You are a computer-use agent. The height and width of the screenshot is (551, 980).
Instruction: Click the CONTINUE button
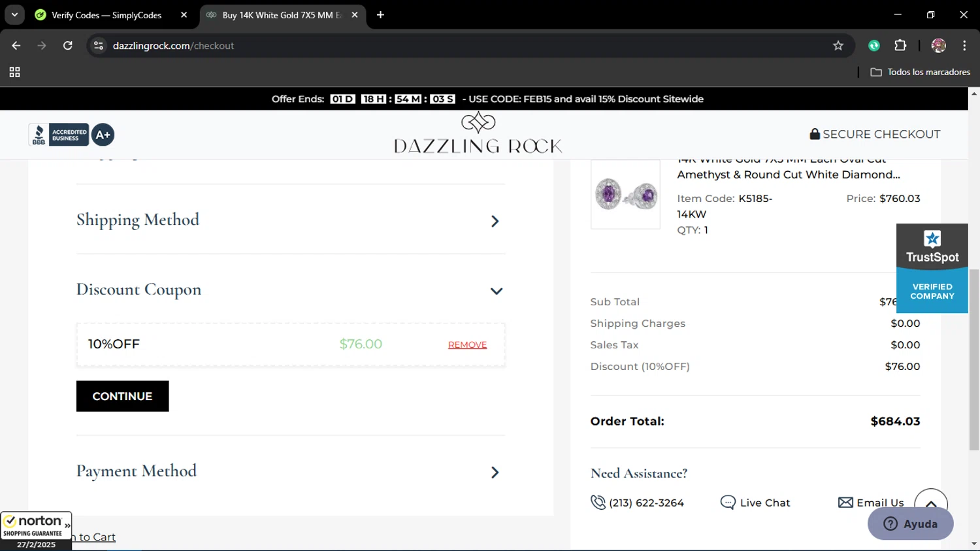pos(122,396)
